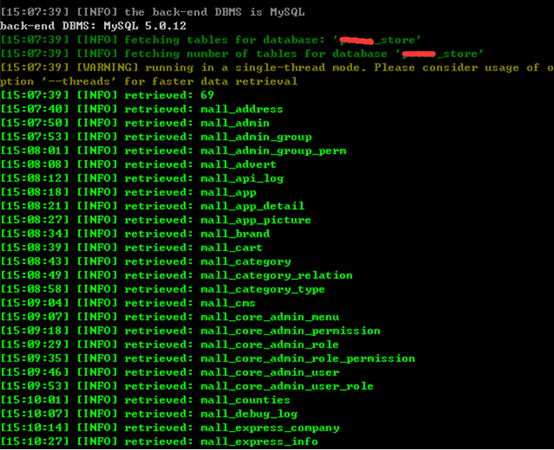
Task: Click the timestamp [15:09:53]
Action: 35,386
